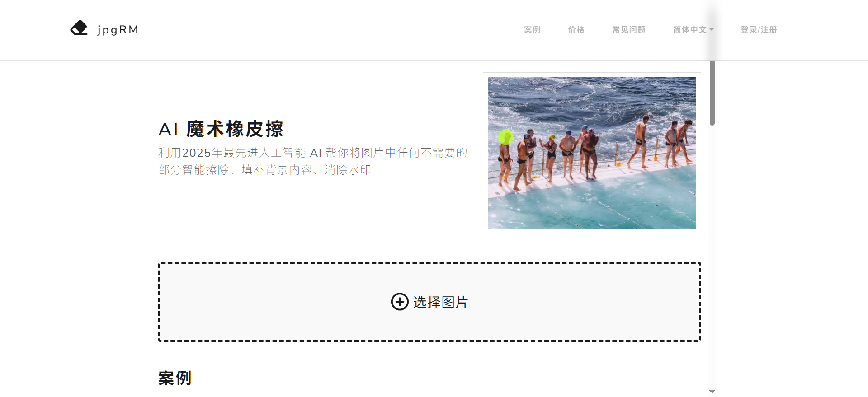Click the black eraser logo icon

(79, 28)
